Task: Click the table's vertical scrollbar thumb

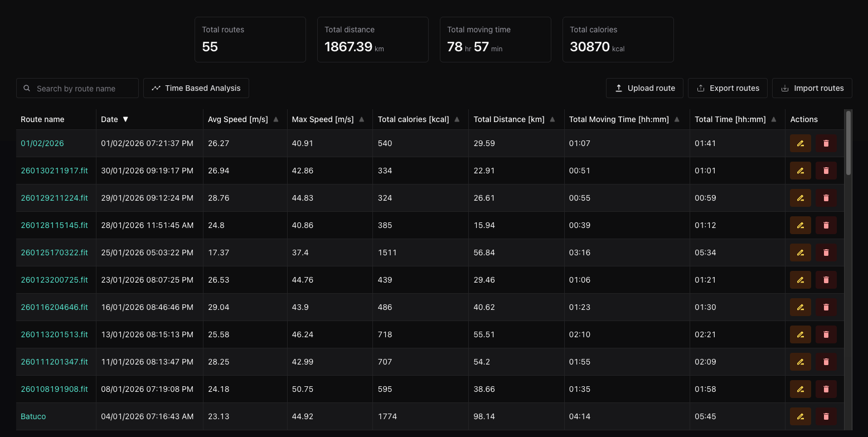Action: 848,143
